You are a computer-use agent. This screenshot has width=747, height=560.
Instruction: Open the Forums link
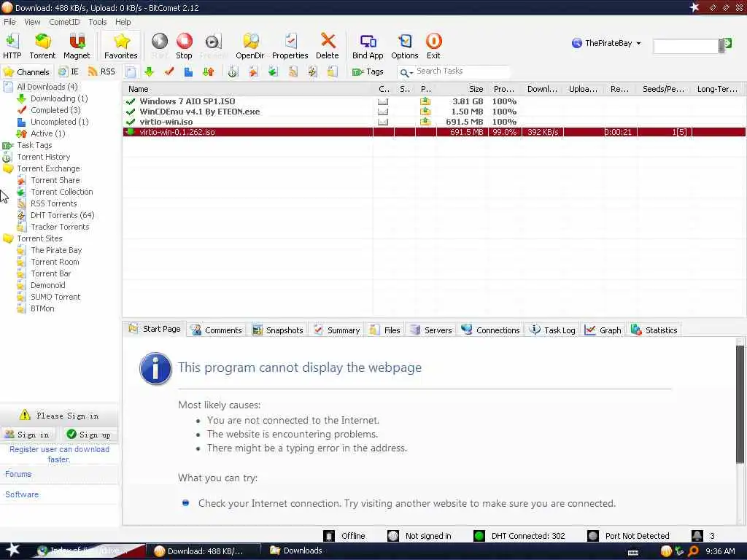[x=18, y=474]
